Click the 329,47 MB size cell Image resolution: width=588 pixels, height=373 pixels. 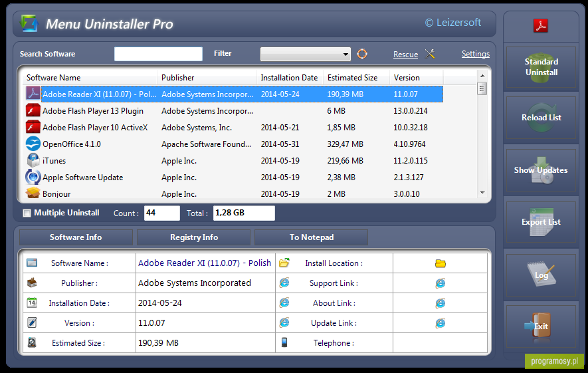pos(345,144)
